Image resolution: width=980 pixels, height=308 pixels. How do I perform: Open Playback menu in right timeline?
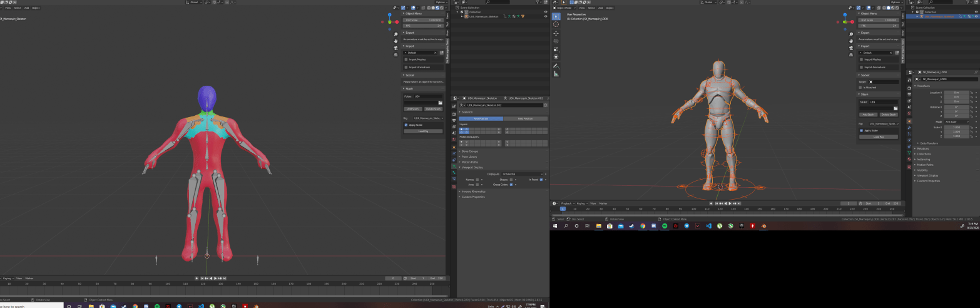click(566, 203)
